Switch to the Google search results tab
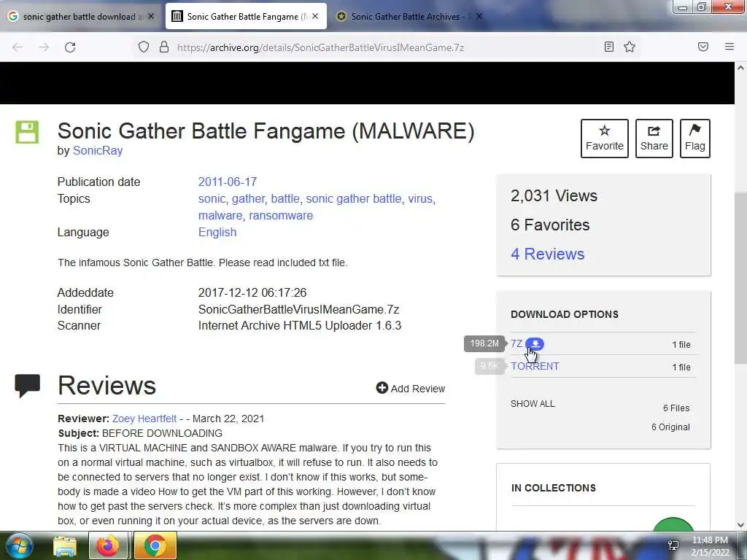747x560 pixels. [x=81, y=16]
